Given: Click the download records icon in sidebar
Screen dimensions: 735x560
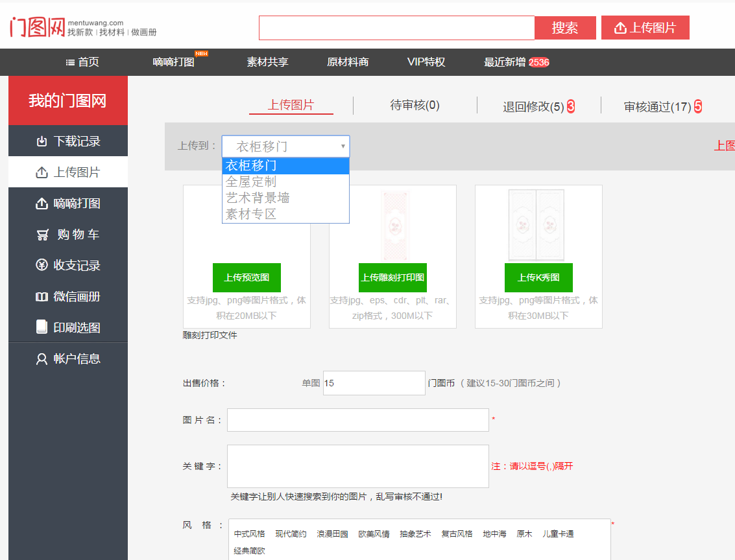Looking at the screenshot, I should point(42,141).
